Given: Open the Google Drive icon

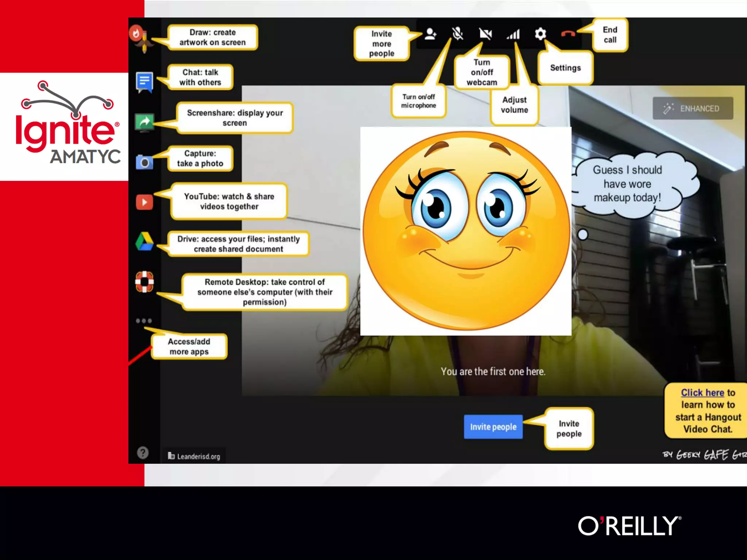Looking at the screenshot, I should [x=144, y=242].
